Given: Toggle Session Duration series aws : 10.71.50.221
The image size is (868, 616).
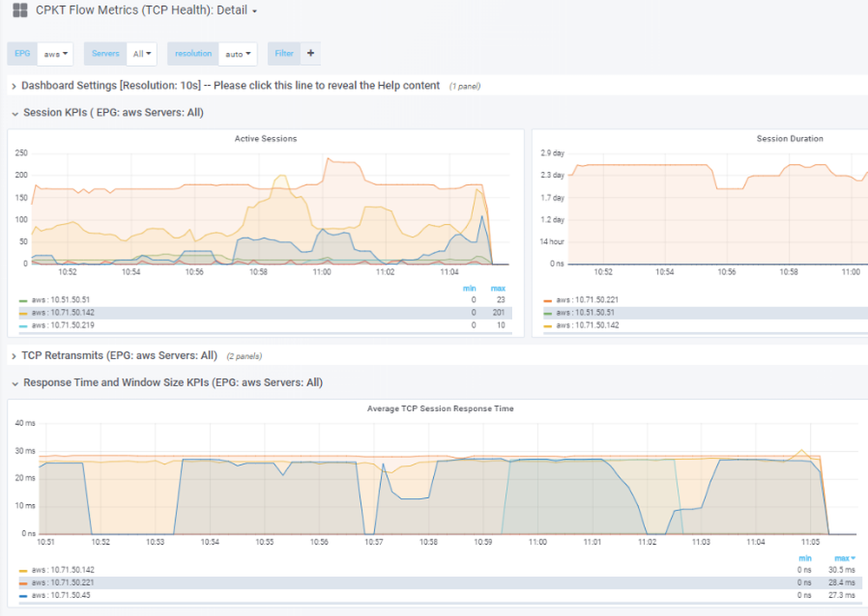Looking at the screenshot, I should (588, 299).
